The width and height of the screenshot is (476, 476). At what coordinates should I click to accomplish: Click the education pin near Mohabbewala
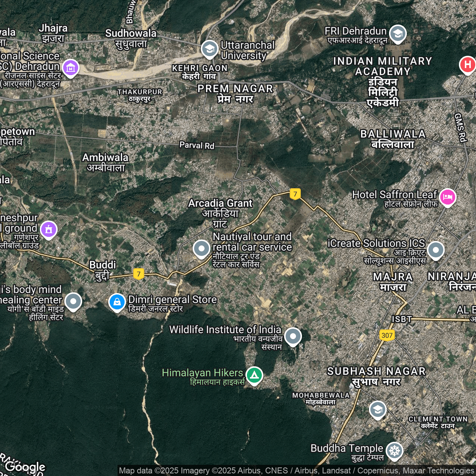[x=377, y=409]
